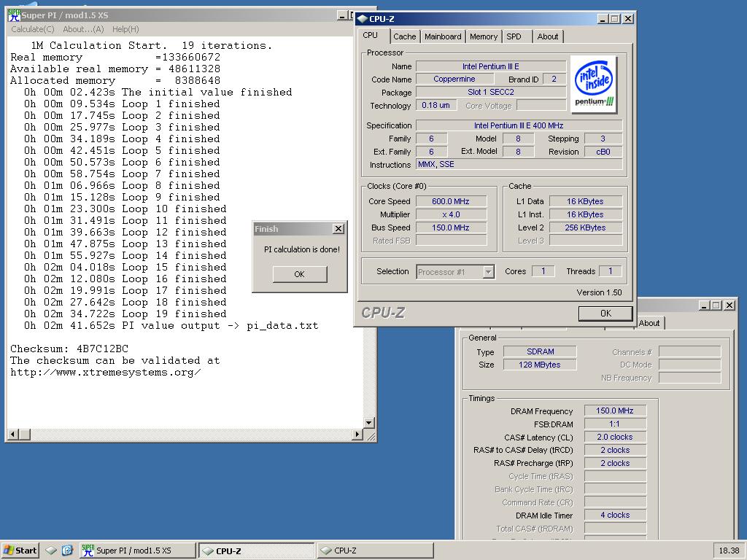
Task: Click the Super PI resize grip corner
Action: coord(371,436)
